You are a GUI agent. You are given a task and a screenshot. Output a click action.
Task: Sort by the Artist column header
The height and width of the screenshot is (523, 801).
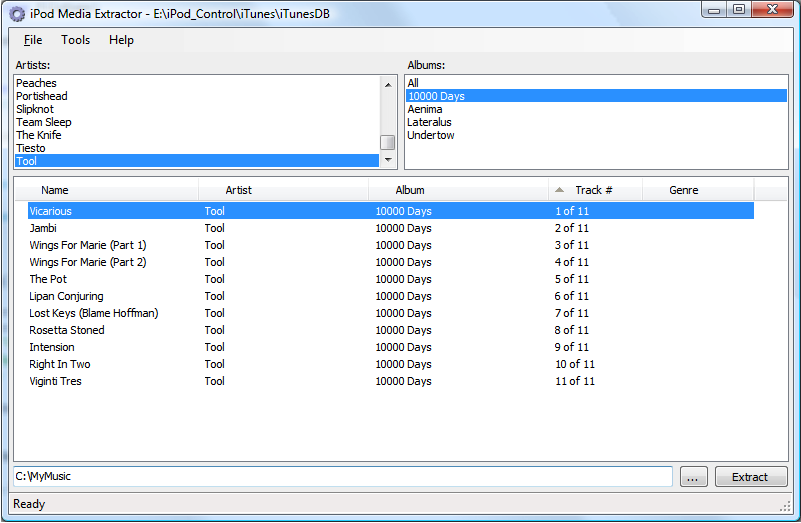pos(284,190)
